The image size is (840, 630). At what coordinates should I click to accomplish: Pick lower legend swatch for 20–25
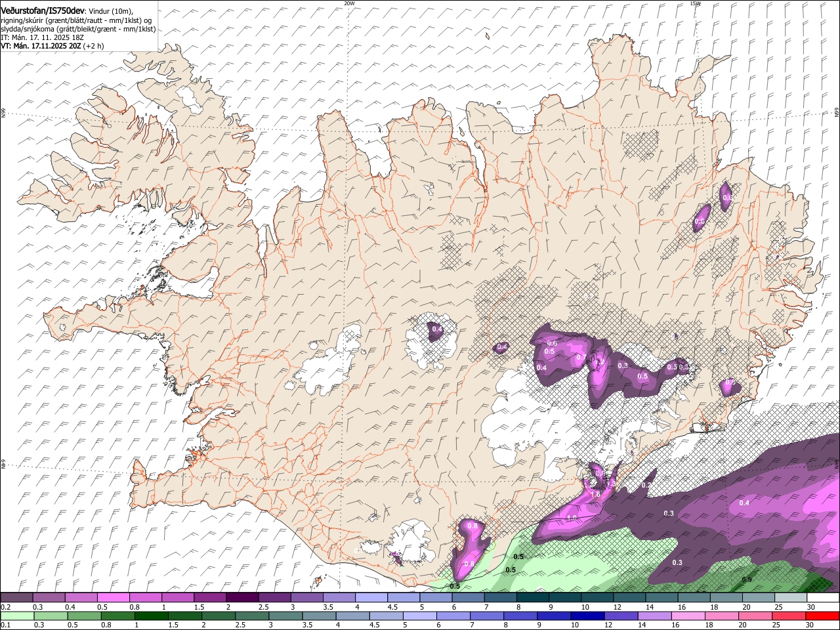click(756, 616)
